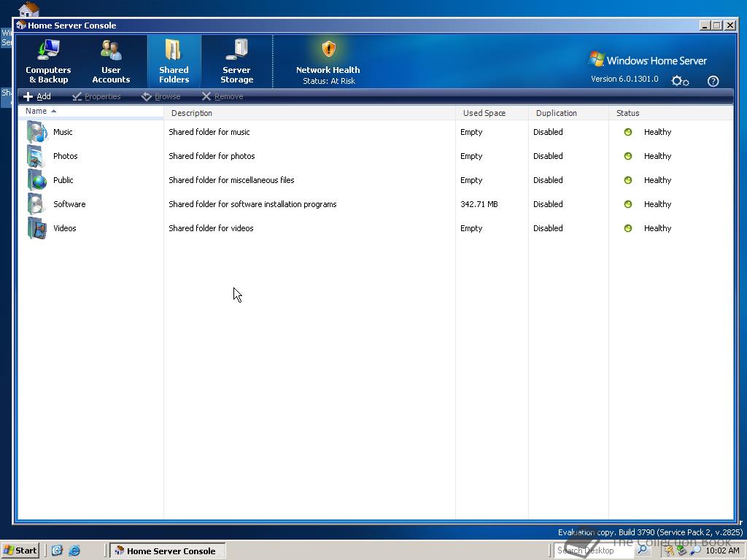Click the Browse toolbar button

(161, 97)
